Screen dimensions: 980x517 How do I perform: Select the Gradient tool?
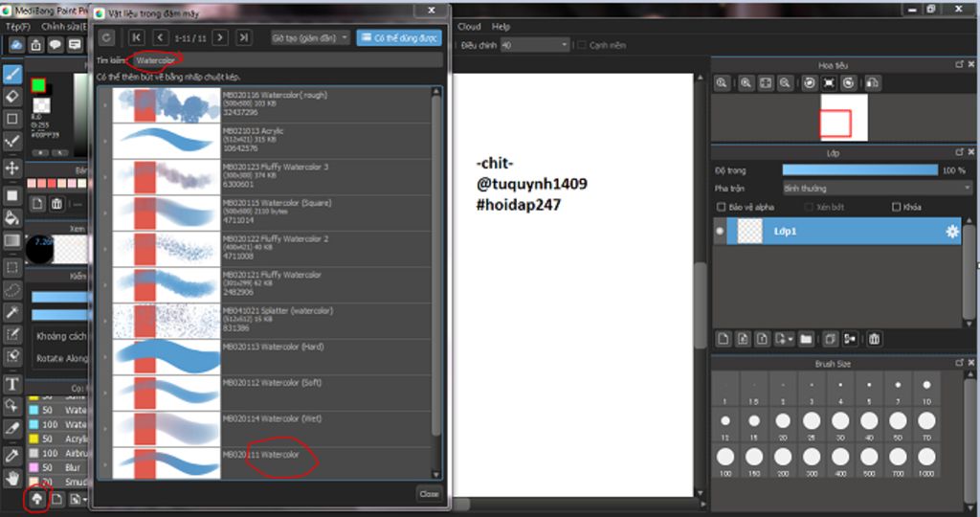(x=12, y=240)
